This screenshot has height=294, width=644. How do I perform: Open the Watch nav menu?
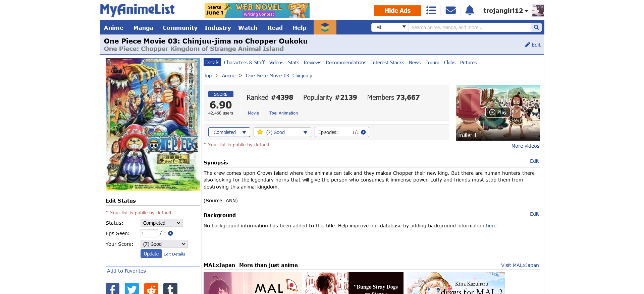pyautogui.click(x=248, y=28)
